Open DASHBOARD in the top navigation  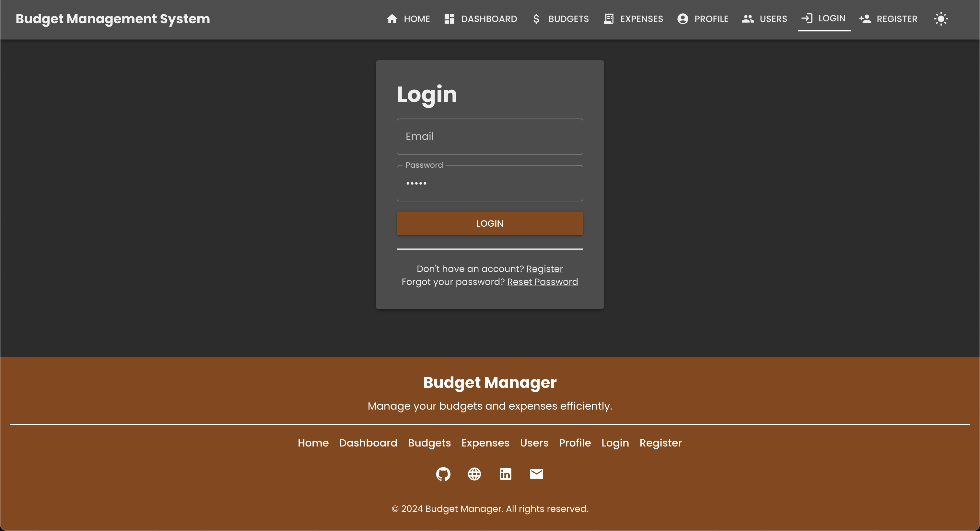click(x=481, y=19)
